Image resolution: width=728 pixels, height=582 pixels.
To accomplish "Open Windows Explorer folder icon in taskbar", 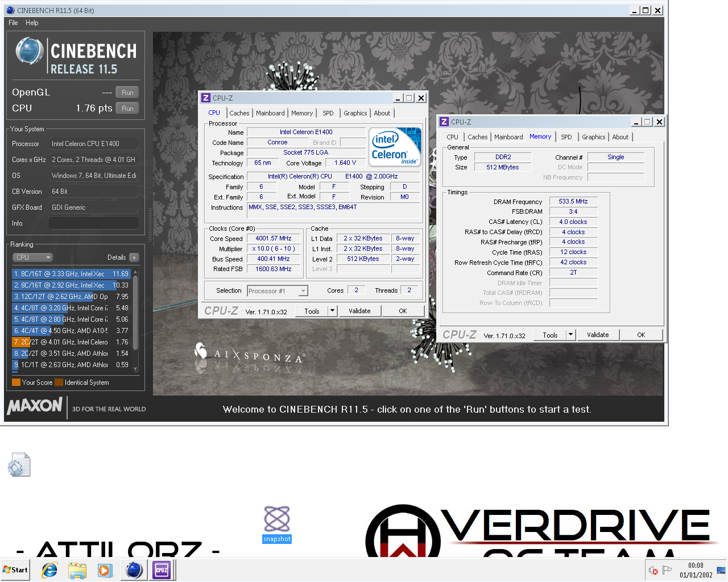I will [77, 570].
